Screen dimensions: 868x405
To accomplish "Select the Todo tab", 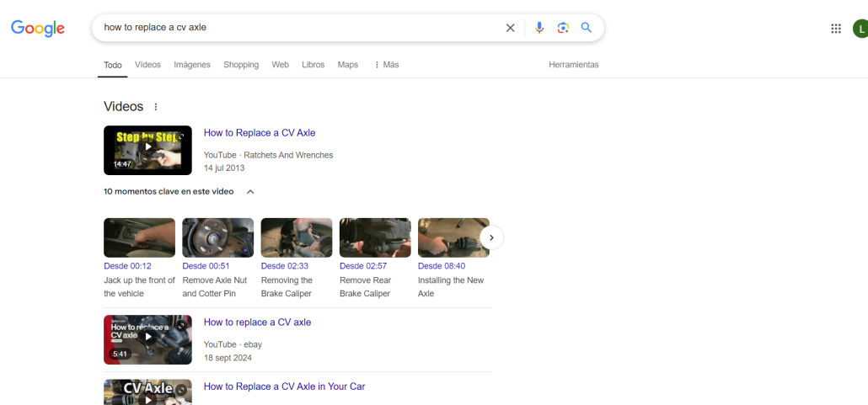I will [113, 65].
